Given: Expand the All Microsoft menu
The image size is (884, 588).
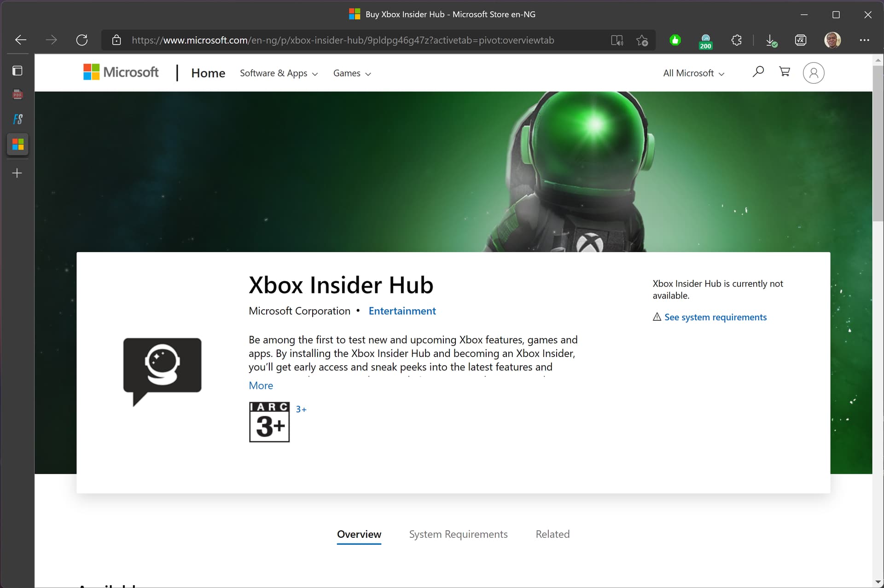Looking at the screenshot, I should point(693,73).
